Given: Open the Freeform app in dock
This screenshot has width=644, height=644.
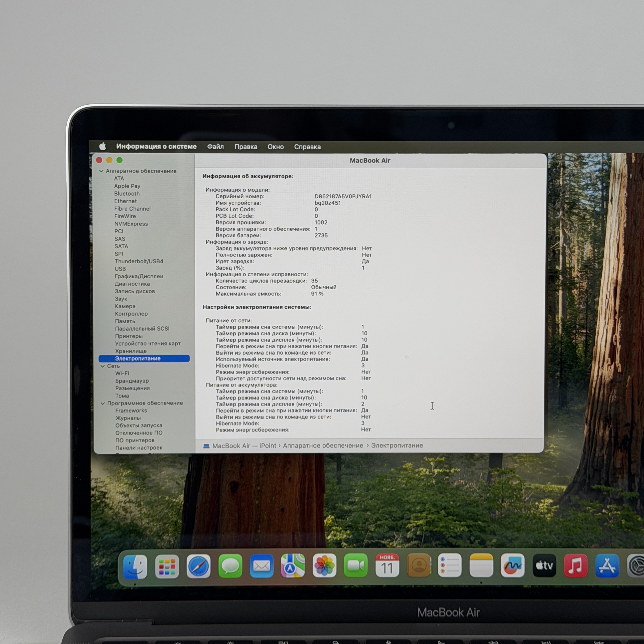Looking at the screenshot, I should [x=512, y=566].
